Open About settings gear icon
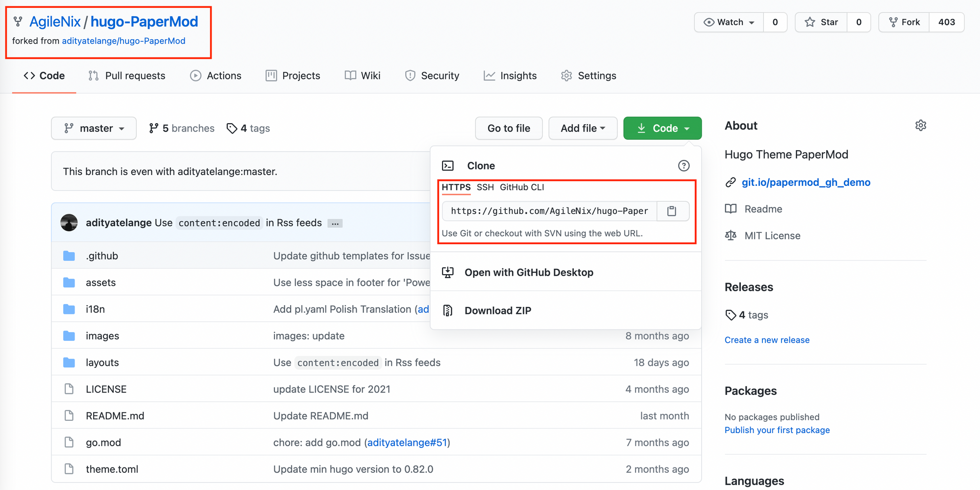Image resolution: width=980 pixels, height=490 pixels. (x=920, y=126)
